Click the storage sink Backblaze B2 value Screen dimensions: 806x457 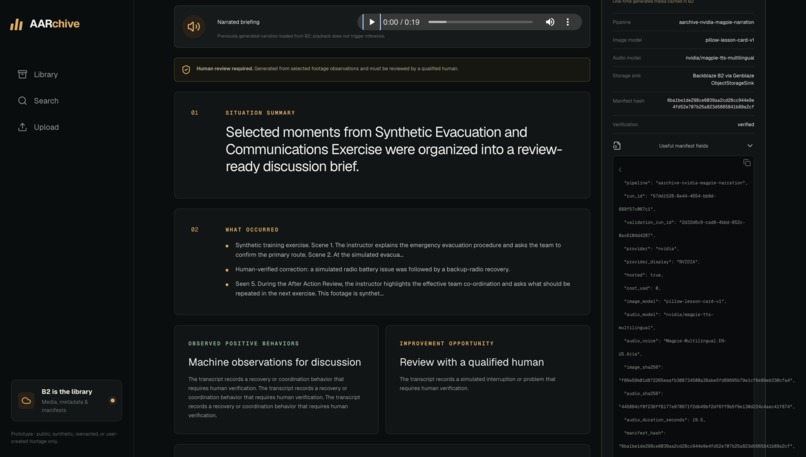pyautogui.click(x=723, y=79)
